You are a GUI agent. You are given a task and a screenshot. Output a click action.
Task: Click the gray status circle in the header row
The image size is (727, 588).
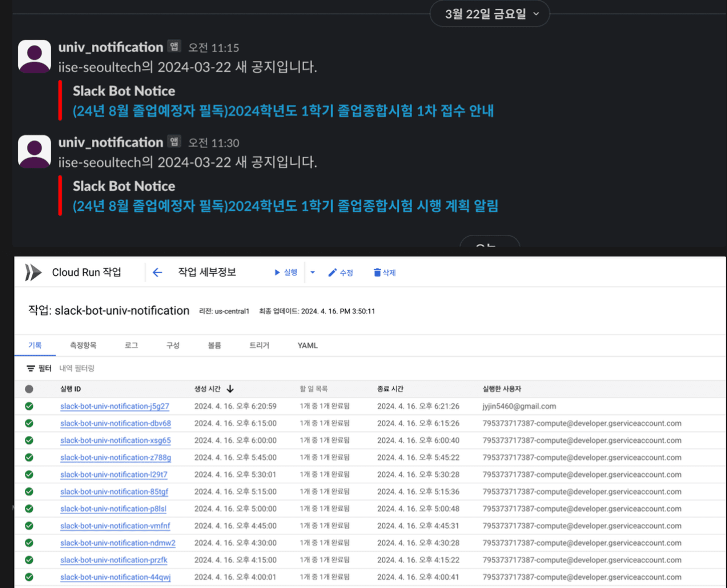pyautogui.click(x=29, y=389)
